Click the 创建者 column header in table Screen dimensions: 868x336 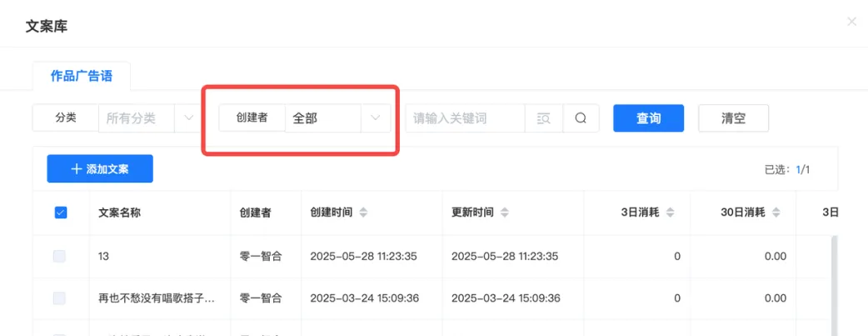click(x=255, y=213)
